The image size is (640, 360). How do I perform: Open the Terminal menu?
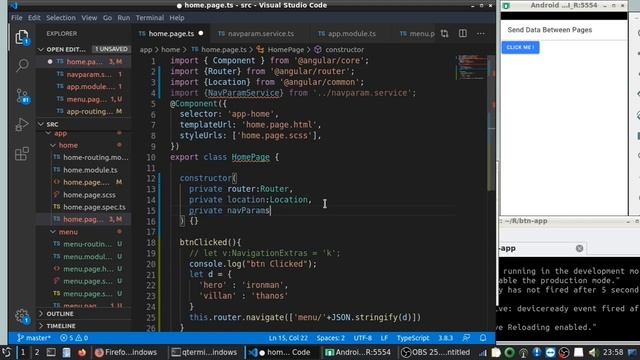click(150, 18)
